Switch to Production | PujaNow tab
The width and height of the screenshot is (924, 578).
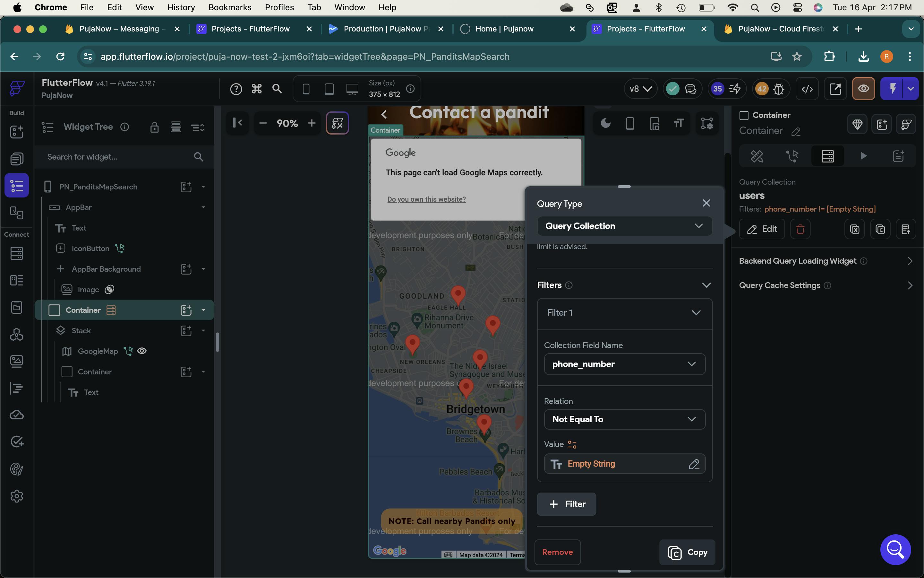(386, 29)
